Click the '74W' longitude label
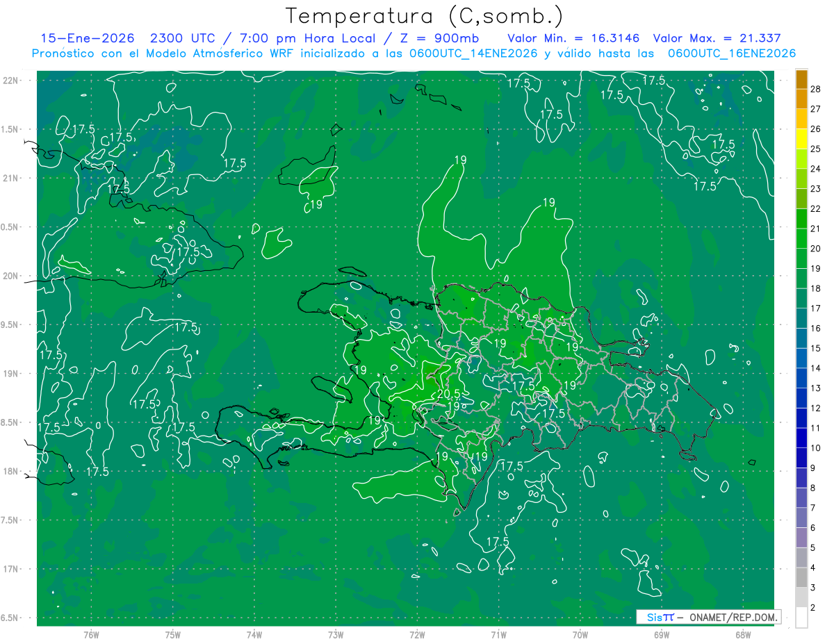 [254, 634]
